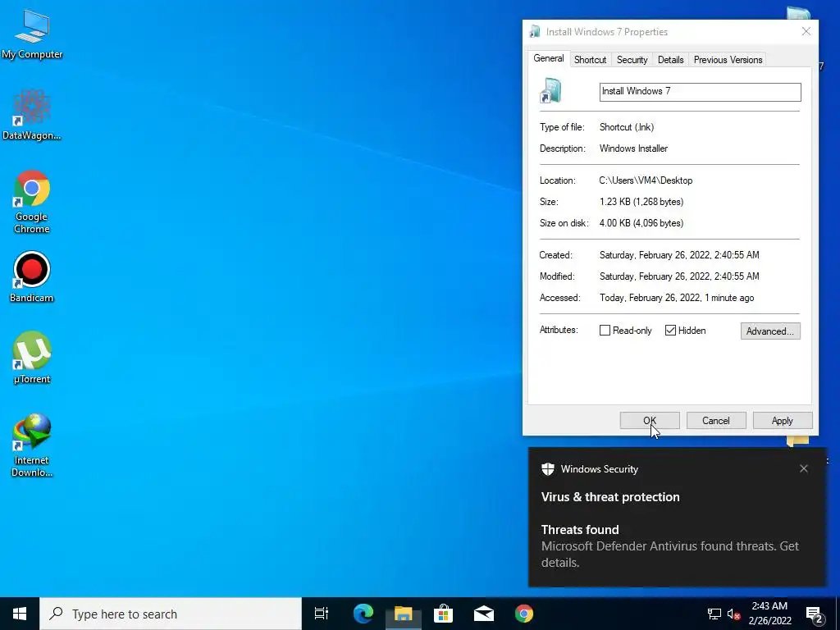Screen dimensions: 840x630
Task: Open the Windows Start menu
Action: 20,614
